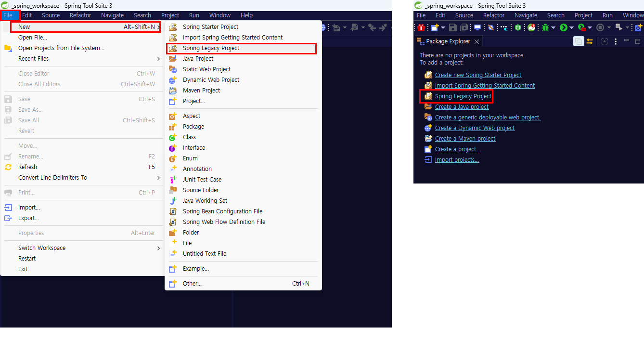
Task: Click the green Run arrow icon
Action: (564, 27)
